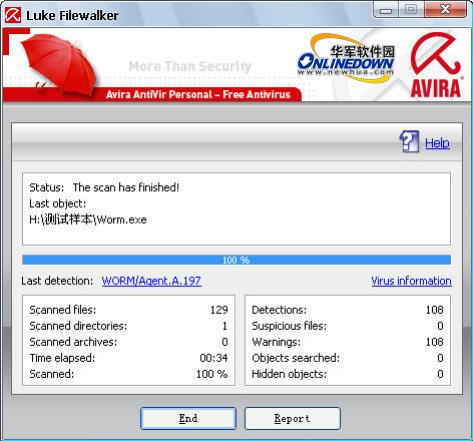Click the OnlineDown watermark logo
473x441 pixels.
click(346, 58)
